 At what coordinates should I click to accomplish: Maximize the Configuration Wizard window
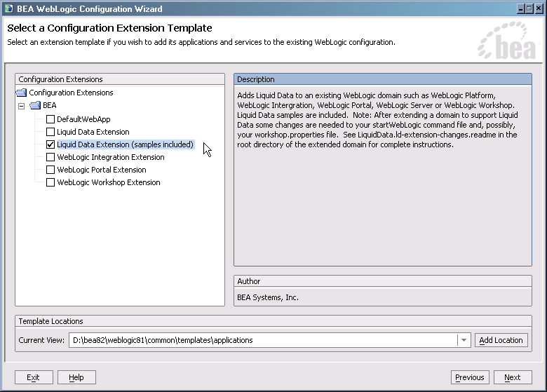coord(529,8)
